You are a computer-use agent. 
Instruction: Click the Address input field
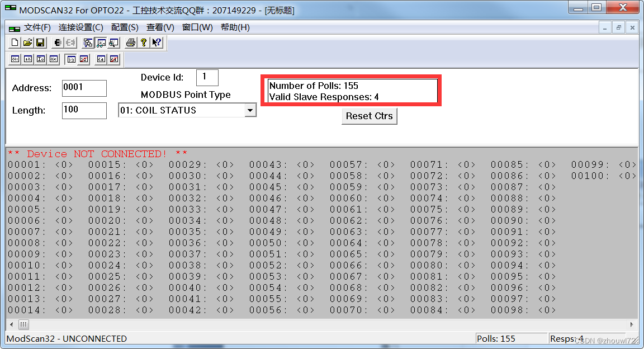pyautogui.click(x=84, y=88)
